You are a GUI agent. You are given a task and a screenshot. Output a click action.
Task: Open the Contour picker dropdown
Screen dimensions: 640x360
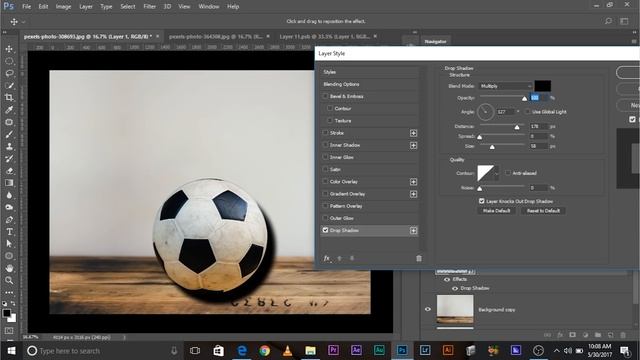pyautogui.click(x=496, y=173)
